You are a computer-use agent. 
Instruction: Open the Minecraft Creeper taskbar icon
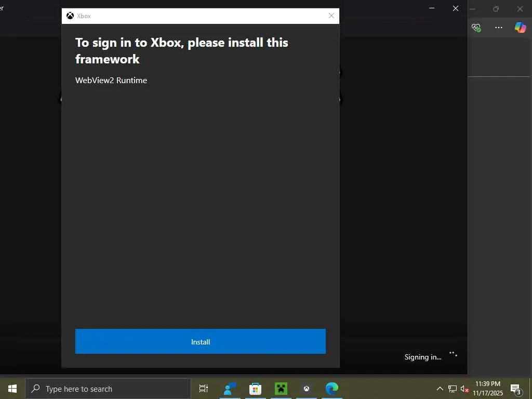coord(281,389)
